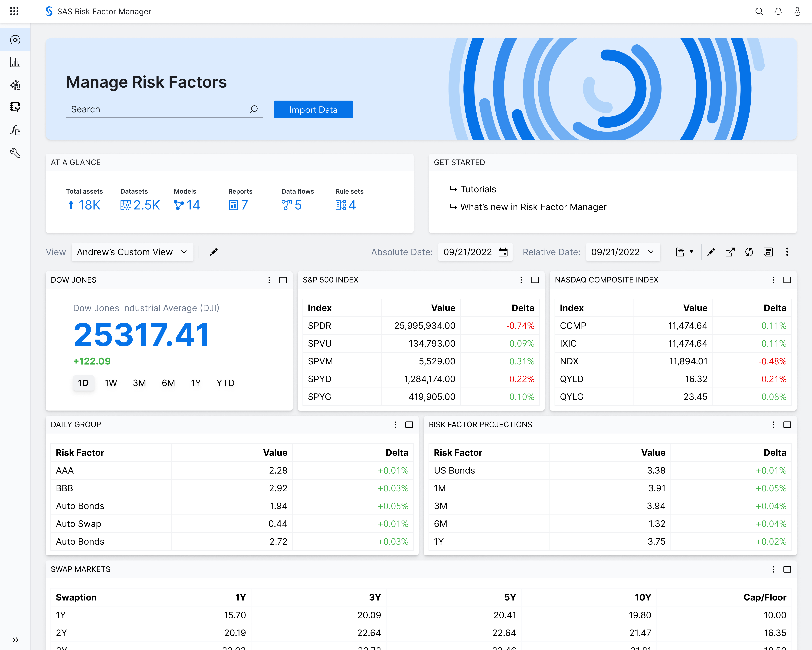
Task: Click the refresh icon in view toolbar
Action: pos(749,252)
